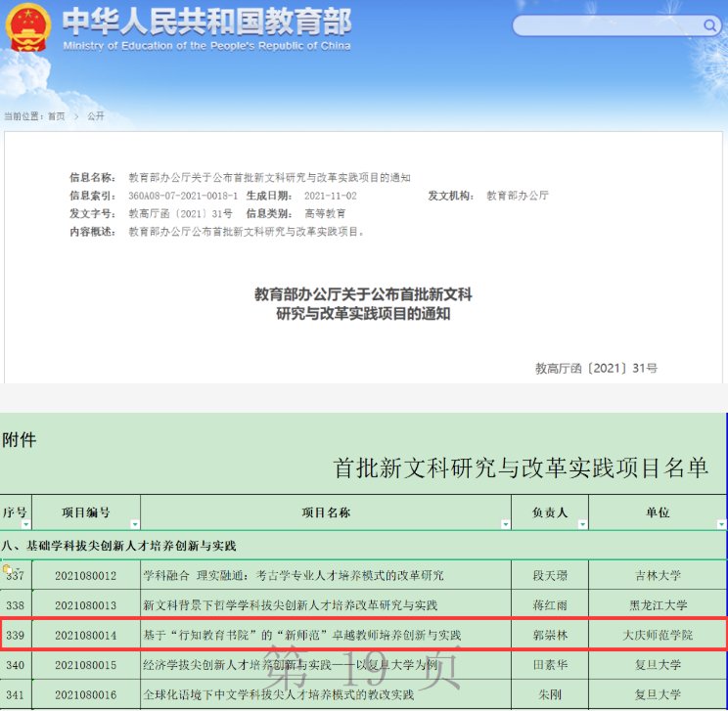Click the 中华人民共和国教育部 site title
The width and height of the screenshot is (728, 711).
click(x=207, y=22)
